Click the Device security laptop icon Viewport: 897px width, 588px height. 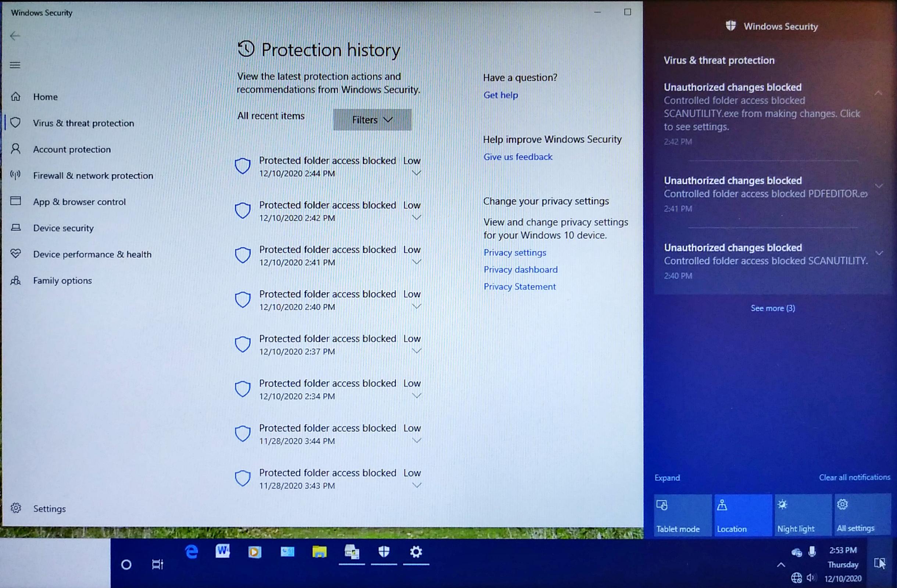(15, 227)
